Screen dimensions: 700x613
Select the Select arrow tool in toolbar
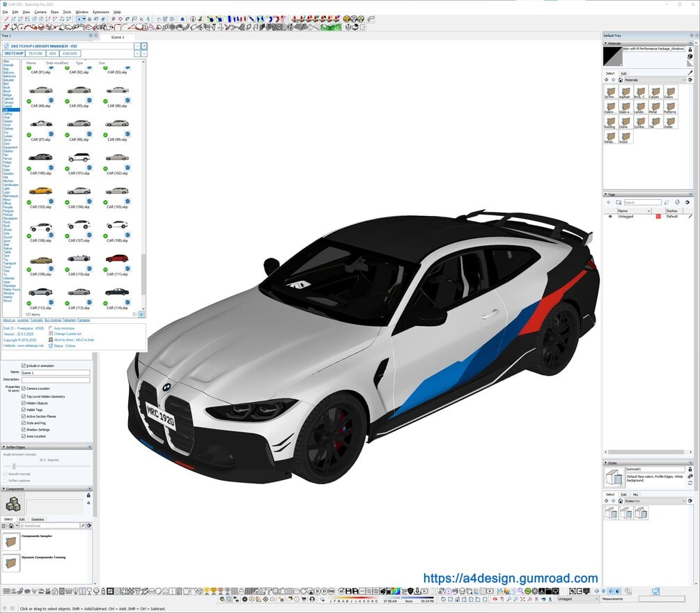(79, 20)
